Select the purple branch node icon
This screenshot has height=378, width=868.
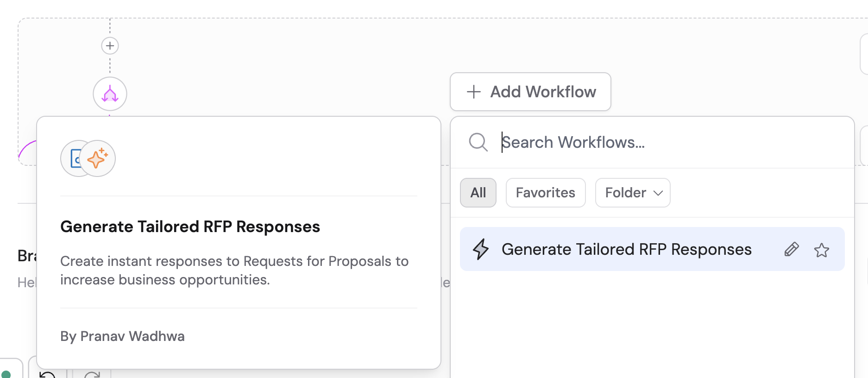(x=110, y=94)
